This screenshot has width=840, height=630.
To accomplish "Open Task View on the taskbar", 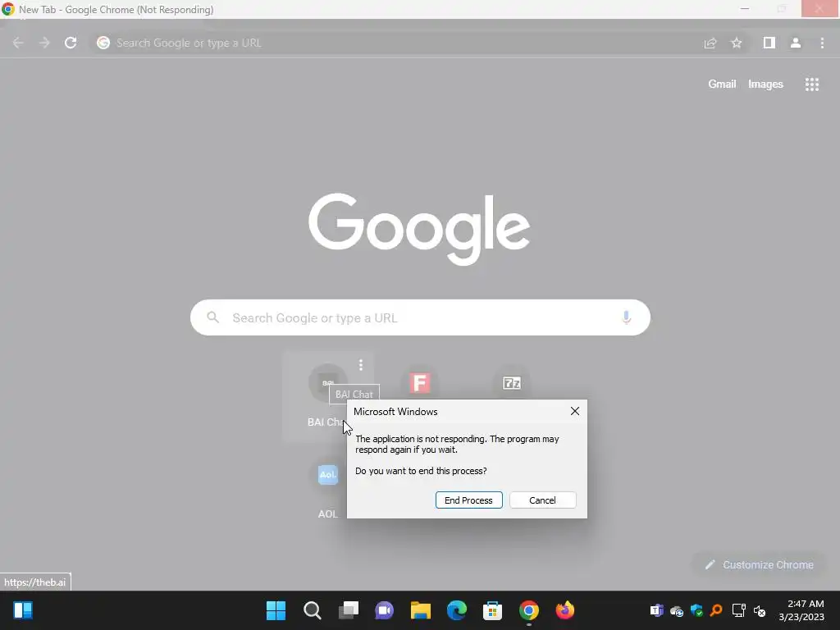I will pos(348,610).
